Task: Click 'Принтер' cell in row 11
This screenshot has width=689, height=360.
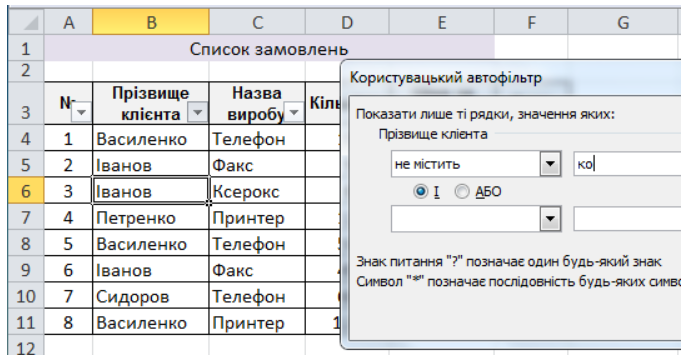Action: [257, 322]
